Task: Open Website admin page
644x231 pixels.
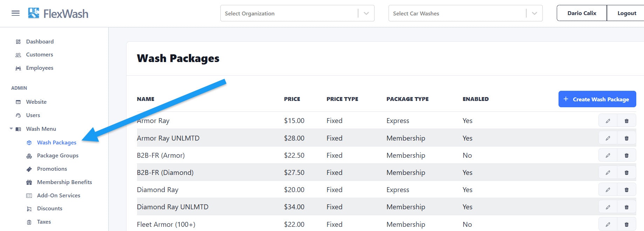Action: [x=36, y=102]
